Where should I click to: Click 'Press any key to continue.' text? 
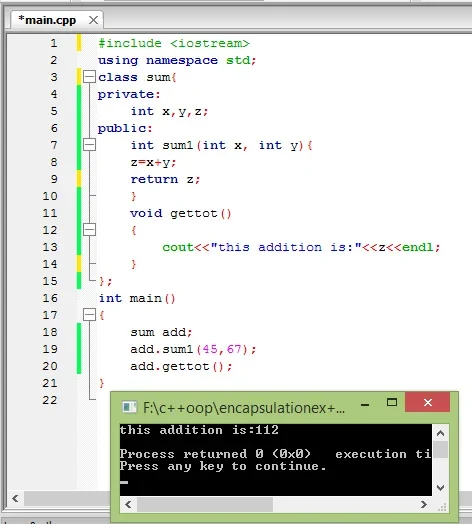click(223, 466)
